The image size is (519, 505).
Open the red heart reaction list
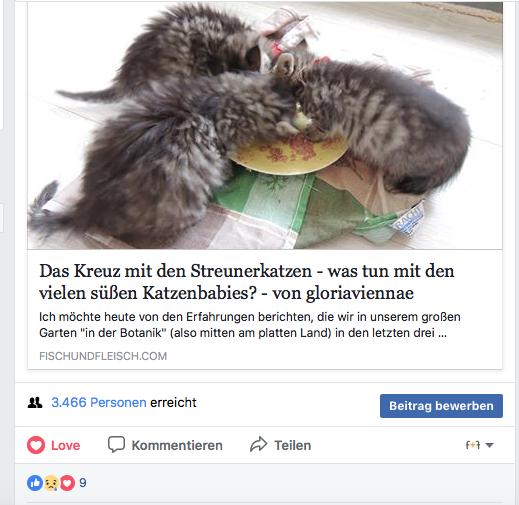(67, 483)
